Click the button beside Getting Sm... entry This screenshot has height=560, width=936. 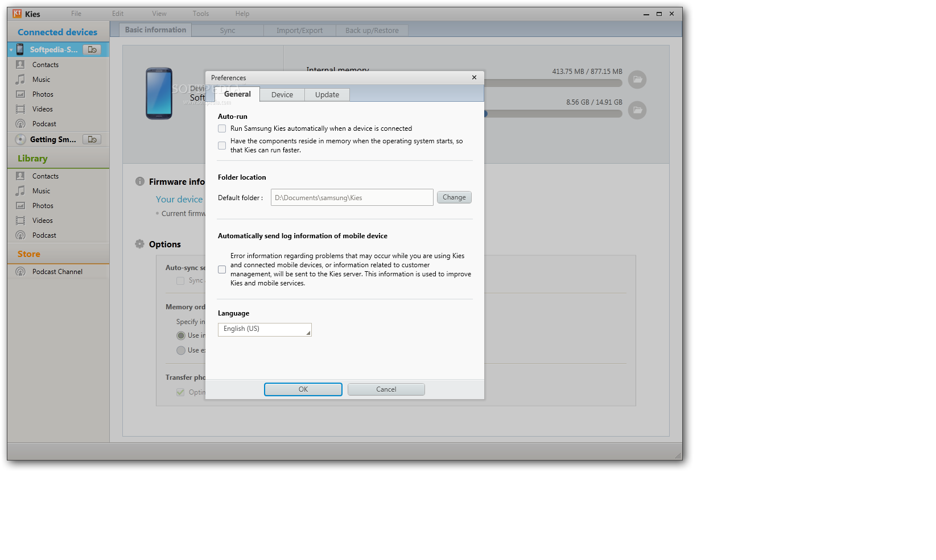click(92, 139)
